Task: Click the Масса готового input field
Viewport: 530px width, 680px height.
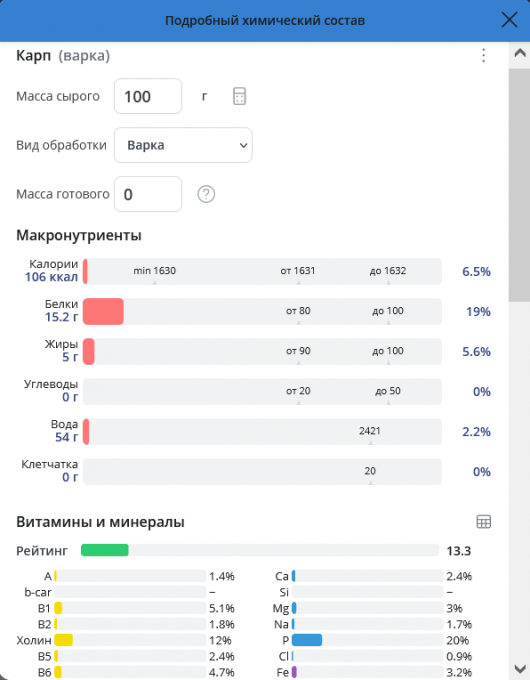Action: tap(148, 194)
